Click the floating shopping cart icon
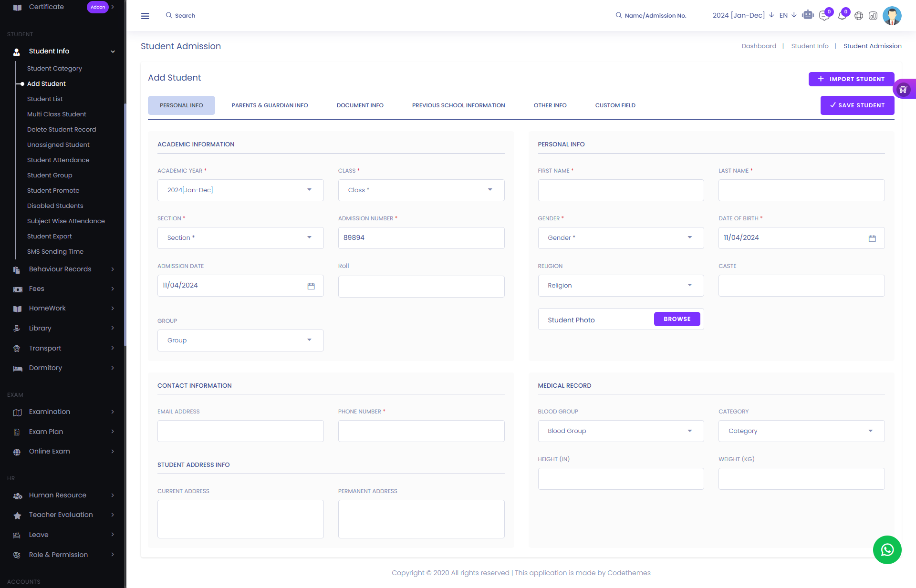 (x=903, y=89)
